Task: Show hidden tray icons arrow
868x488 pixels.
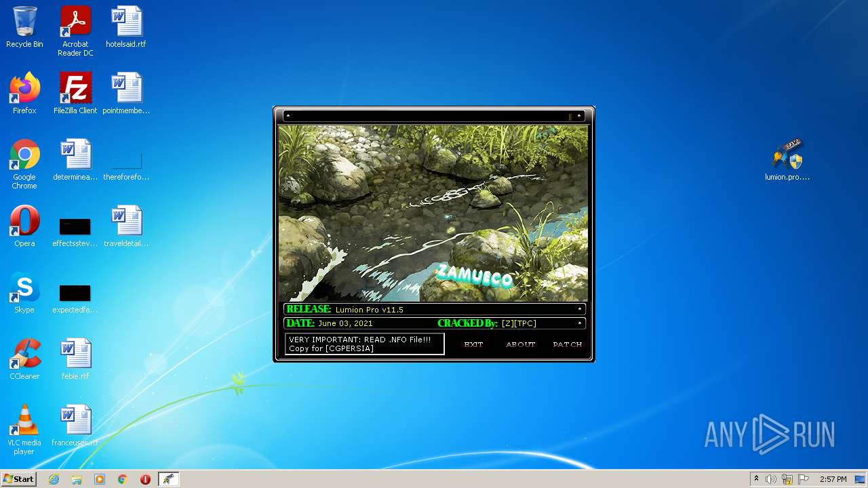Action: (x=756, y=479)
